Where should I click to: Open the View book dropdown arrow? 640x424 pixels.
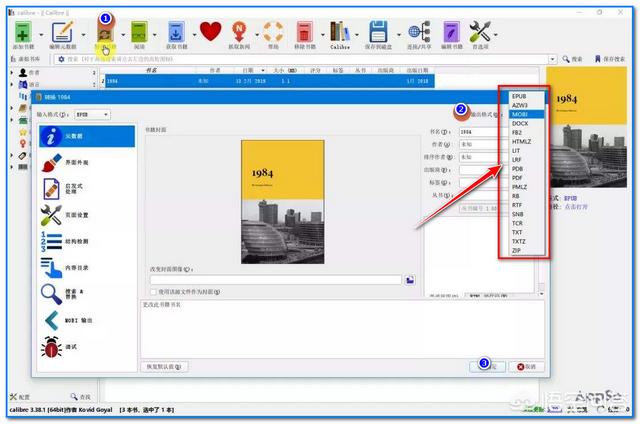(x=154, y=35)
